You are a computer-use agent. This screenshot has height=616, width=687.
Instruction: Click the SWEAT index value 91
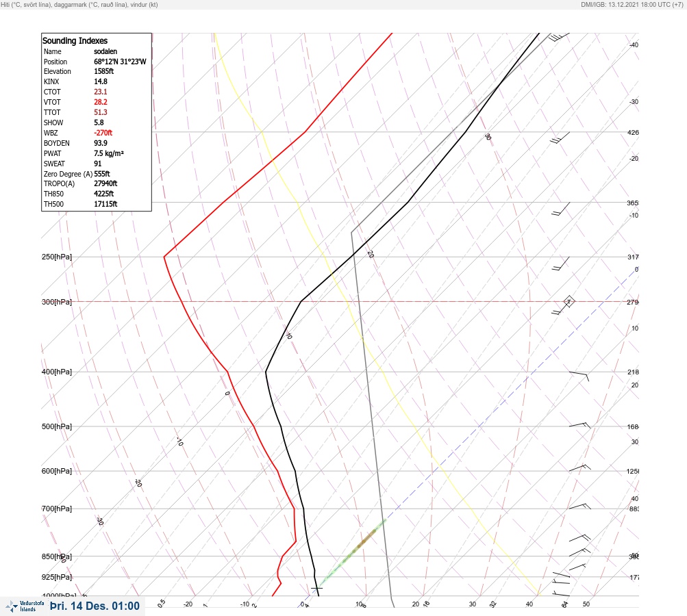click(98, 164)
